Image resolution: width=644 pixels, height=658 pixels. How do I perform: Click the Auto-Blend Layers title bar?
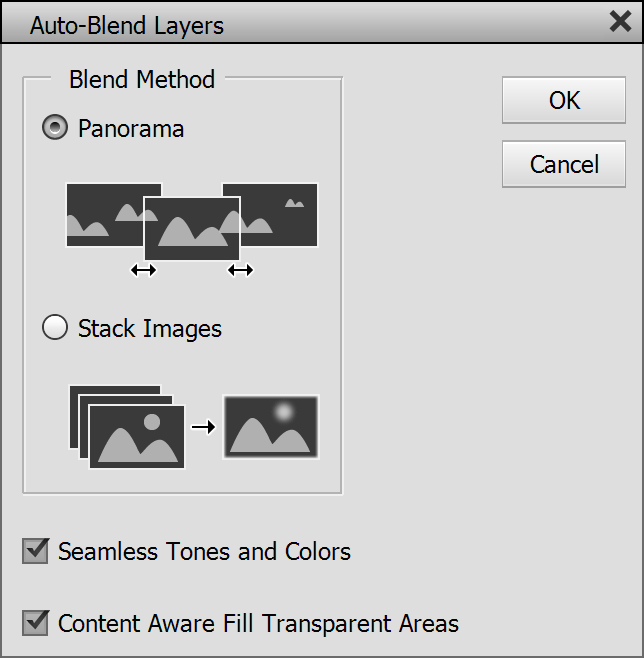(x=300, y=24)
